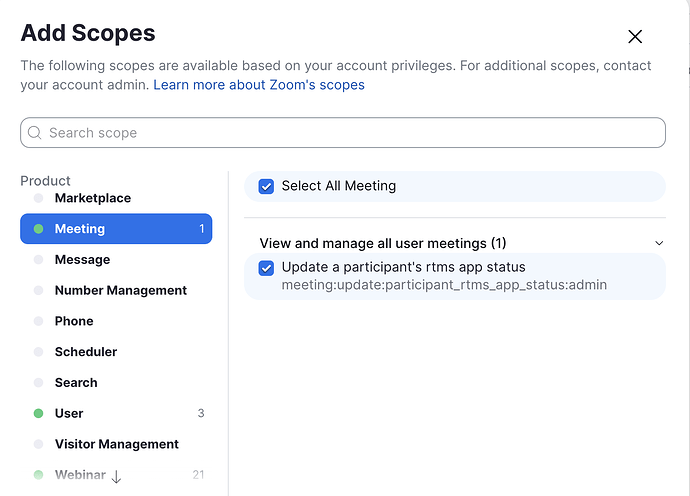Open Visitor Management scopes
This screenshot has height=496, width=690.
click(x=116, y=444)
